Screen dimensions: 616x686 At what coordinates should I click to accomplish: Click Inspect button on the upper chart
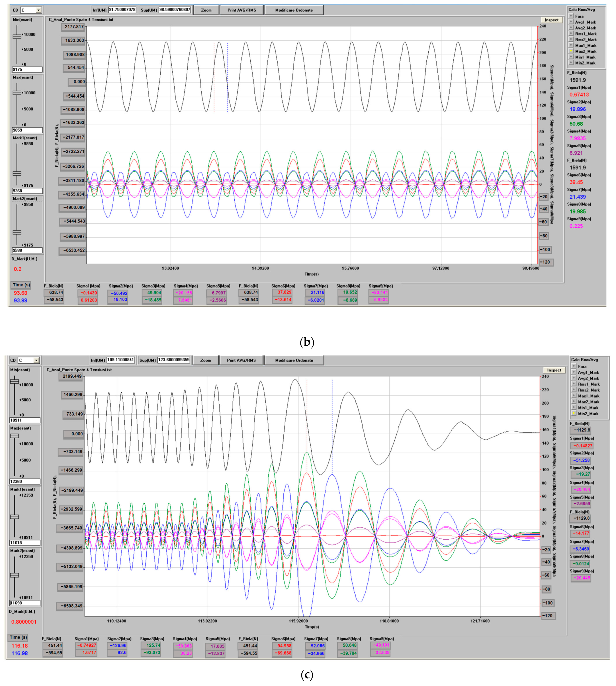pos(551,20)
